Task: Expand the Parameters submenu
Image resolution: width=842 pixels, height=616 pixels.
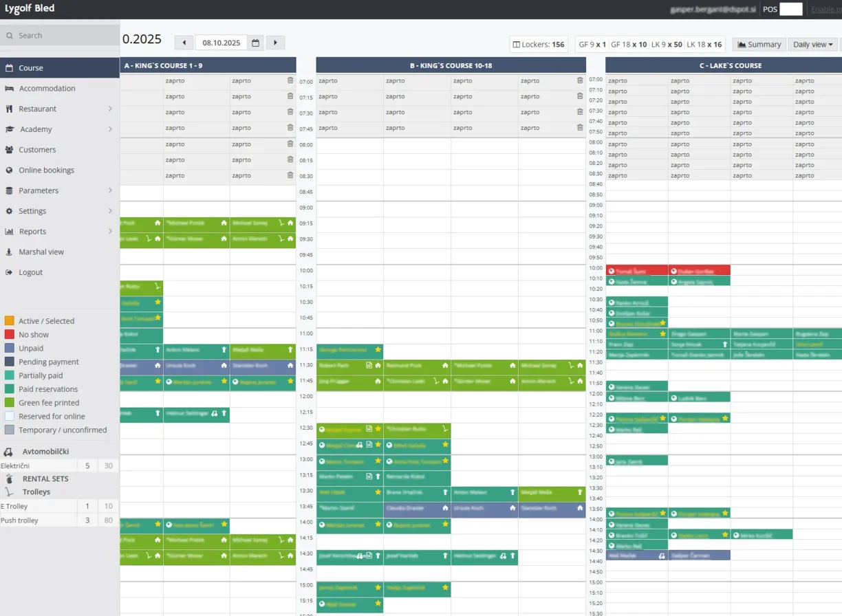Action: [x=110, y=190]
